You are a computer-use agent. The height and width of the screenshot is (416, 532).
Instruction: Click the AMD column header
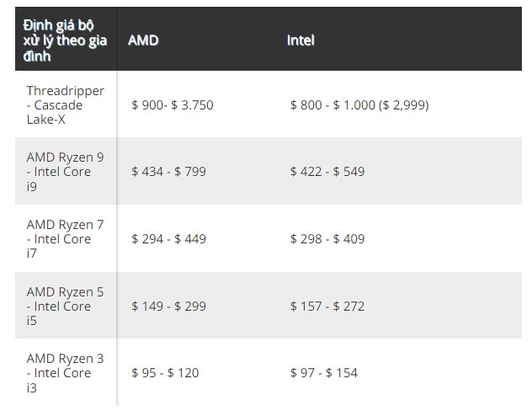click(x=143, y=40)
